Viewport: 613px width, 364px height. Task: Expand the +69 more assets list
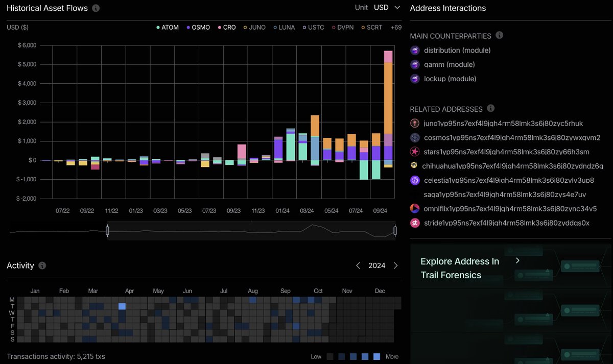coord(396,27)
